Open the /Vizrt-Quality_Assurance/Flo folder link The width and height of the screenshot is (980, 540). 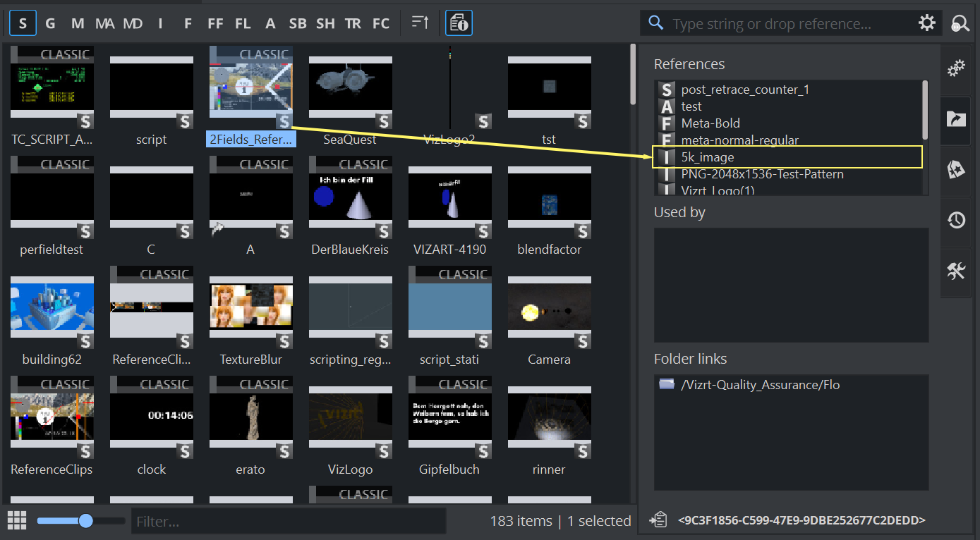[759, 385]
